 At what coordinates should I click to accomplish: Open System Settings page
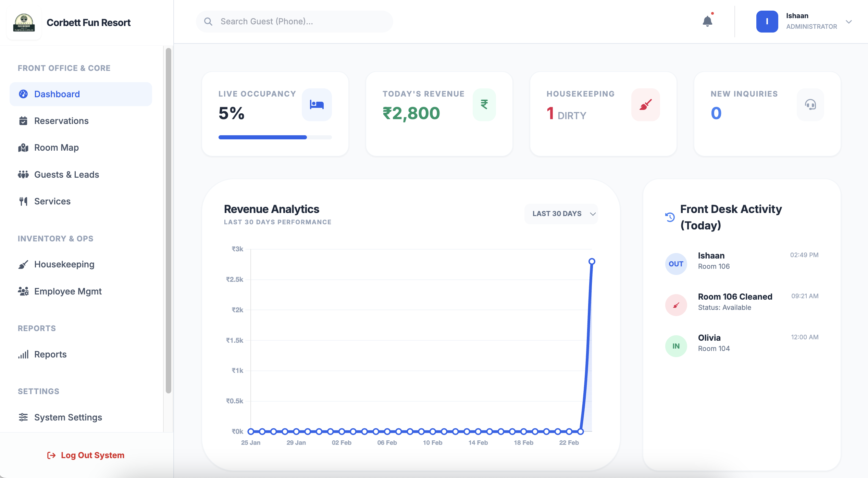pyautogui.click(x=68, y=417)
